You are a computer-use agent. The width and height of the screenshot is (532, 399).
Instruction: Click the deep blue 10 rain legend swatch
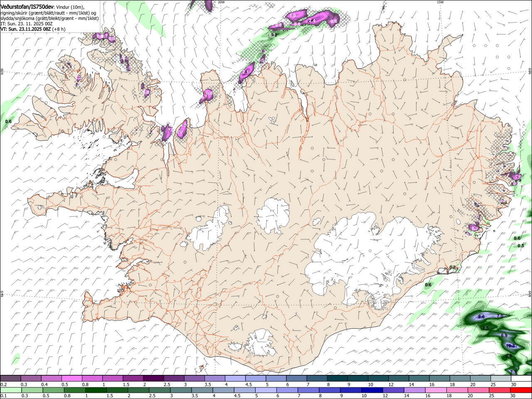click(x=372, y=390)
